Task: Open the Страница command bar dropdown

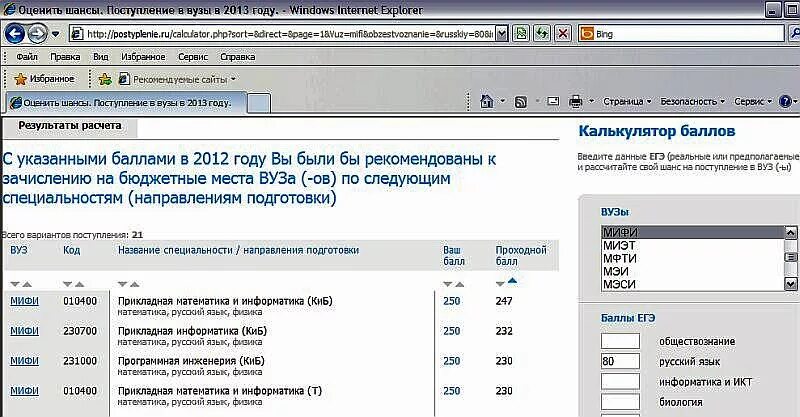Action: [627, 102]
